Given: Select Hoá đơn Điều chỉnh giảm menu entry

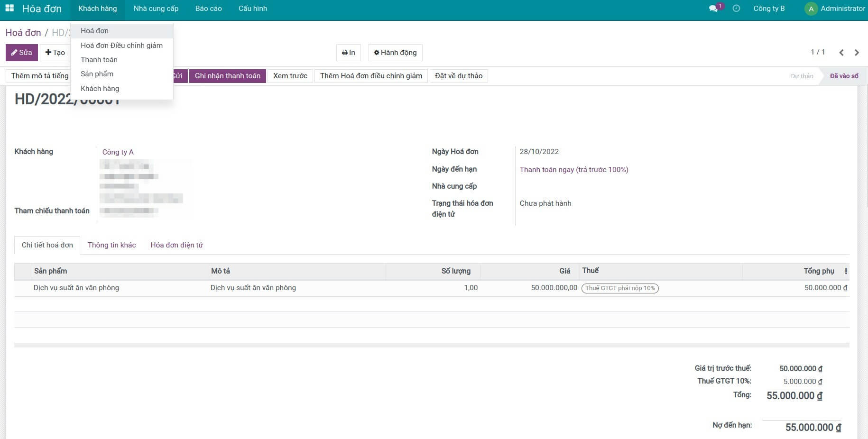Looking at the screenshot, I should click(121, 46).
